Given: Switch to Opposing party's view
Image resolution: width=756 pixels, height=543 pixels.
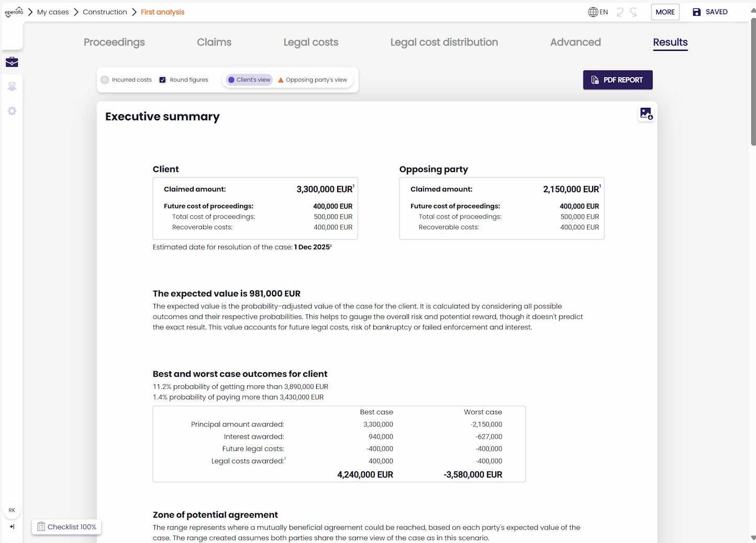Looking at the screenshot, I should pos(313,80).
